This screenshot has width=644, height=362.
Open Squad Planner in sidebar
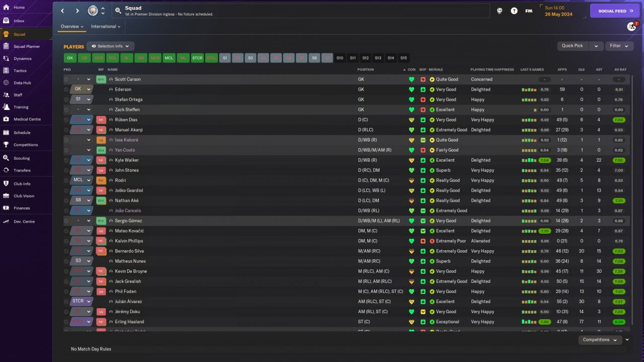click(x=26, y=46)
